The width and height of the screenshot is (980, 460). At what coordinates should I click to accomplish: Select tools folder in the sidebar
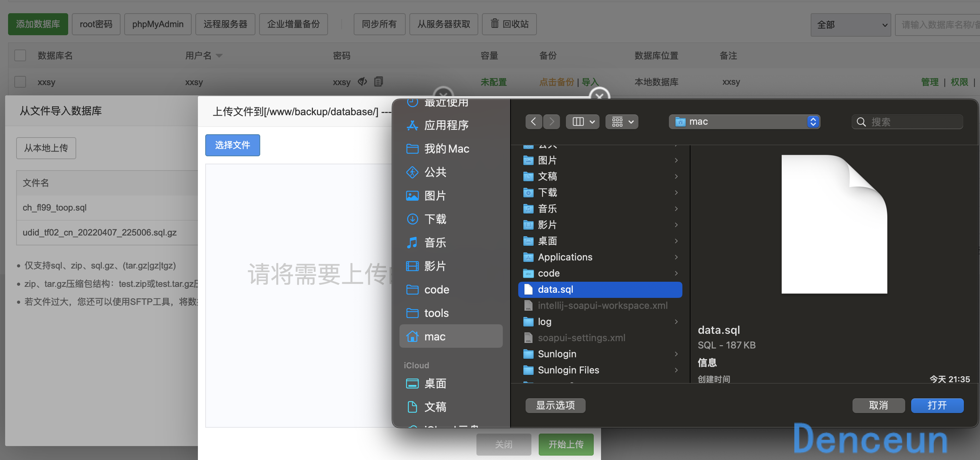tap(451, 313)
